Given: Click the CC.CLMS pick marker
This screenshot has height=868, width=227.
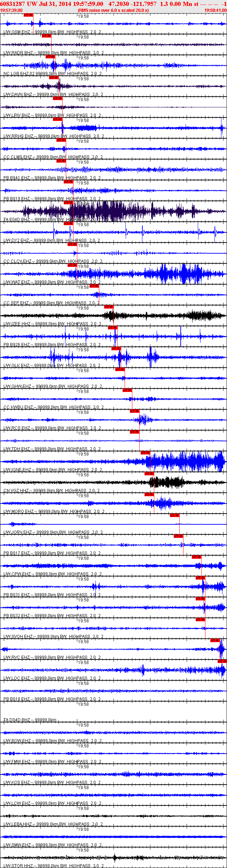Looking at the screenshot, I should 61,140.
